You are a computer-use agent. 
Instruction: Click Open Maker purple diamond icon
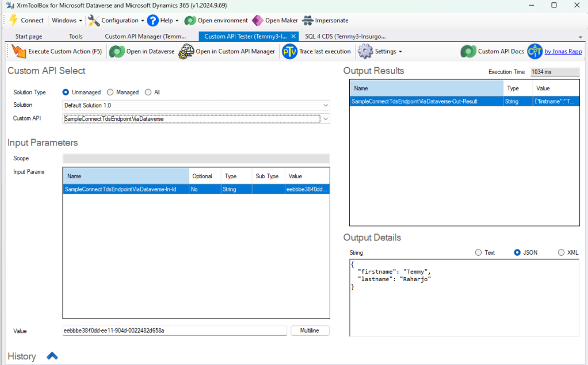tap(258, 20)
